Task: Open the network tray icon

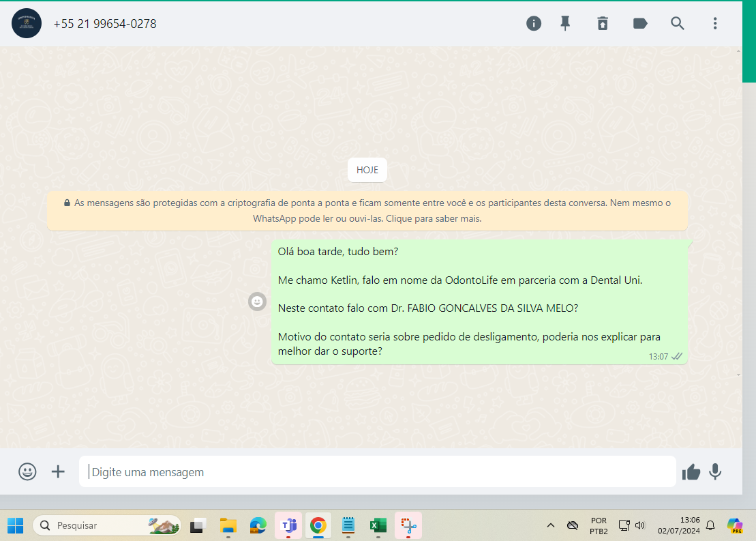Action: pos(624,525)
